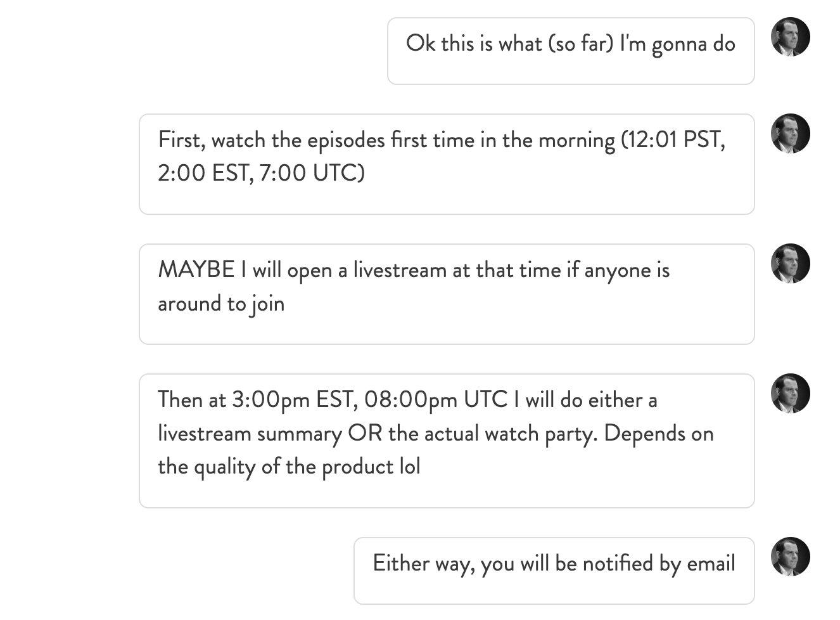This screenshot has width=840, height=620.
Task: Click the word 'email' in last message
Action: [x=711, y=564]
